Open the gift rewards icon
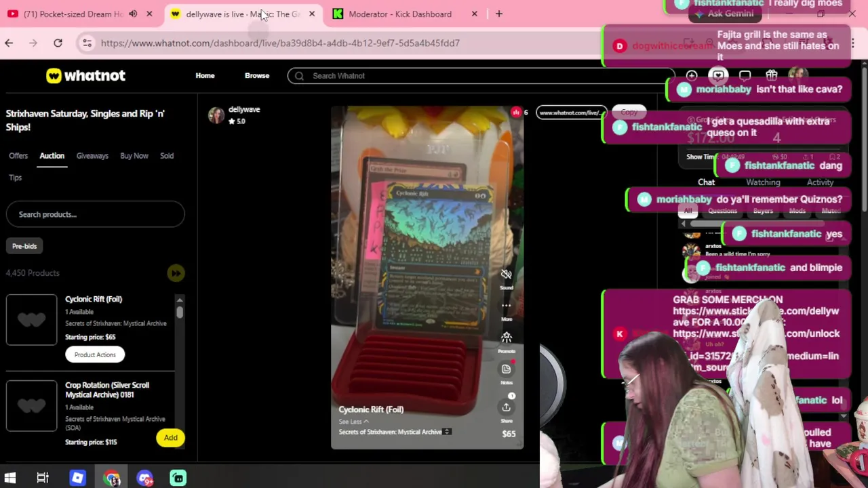Image resolution: width=868 pixels, height=488 pixels. point(771,75)
